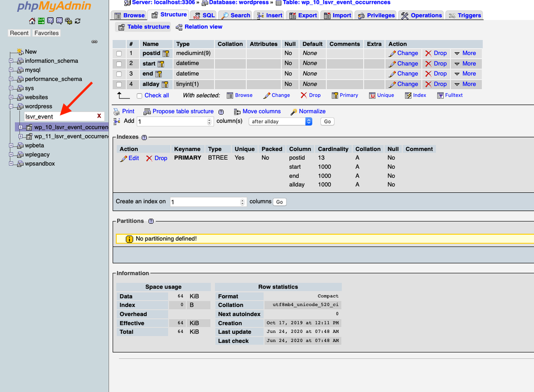Image resolution: width=534 pixels, height=392 pixels.
Task: Expand mysql database node
Action: (11, 70)
